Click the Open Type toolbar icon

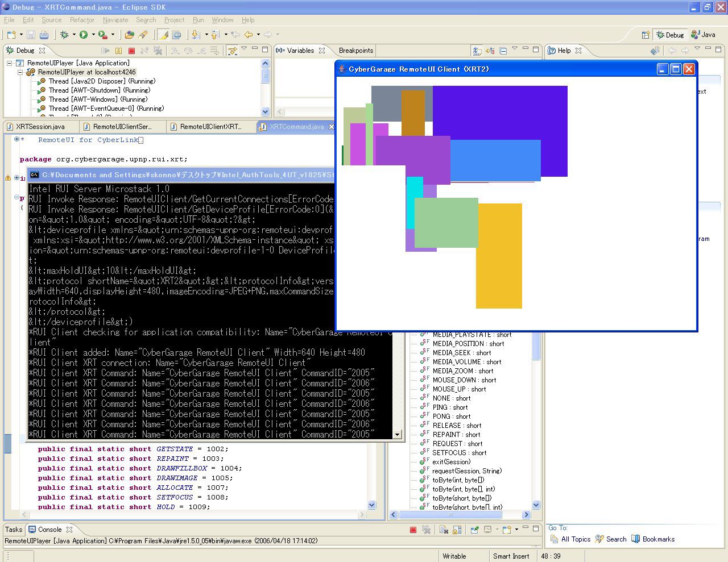point(130,35)
